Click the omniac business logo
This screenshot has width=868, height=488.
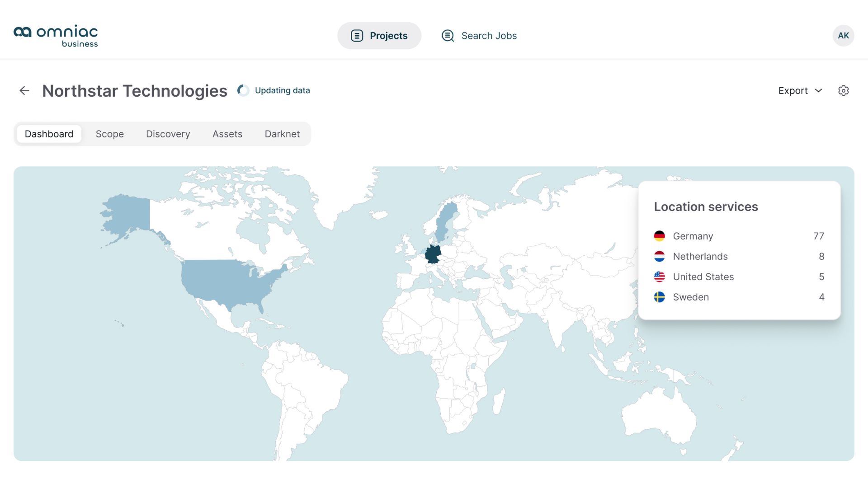click(56, 36)
